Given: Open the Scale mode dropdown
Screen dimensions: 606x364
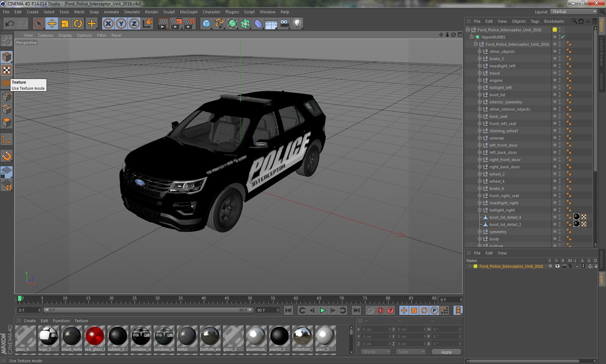Looking at the screenshot, I should (x=410, y=352).
